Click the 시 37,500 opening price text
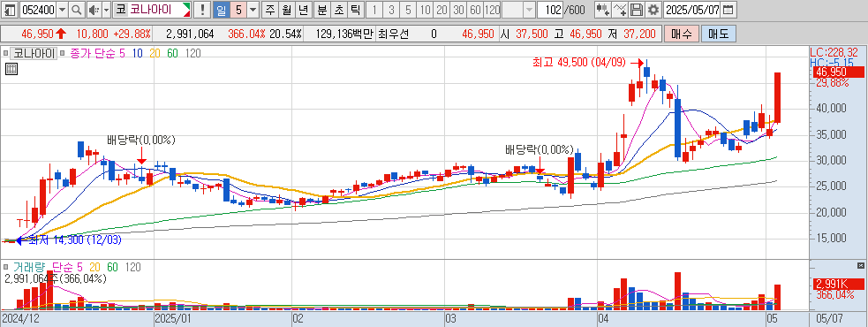This screenshot has width=868, height=327. click(x=525, y=34)
